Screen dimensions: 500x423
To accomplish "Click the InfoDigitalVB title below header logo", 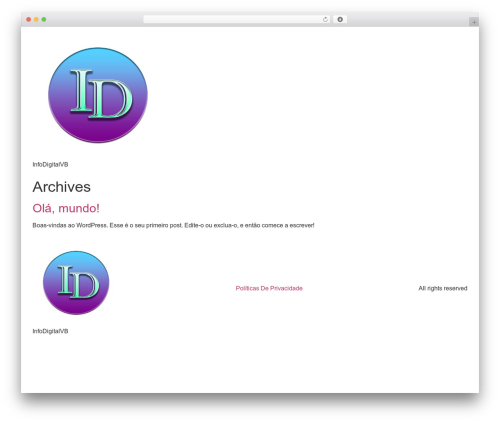I will click(x=50, y=164).
